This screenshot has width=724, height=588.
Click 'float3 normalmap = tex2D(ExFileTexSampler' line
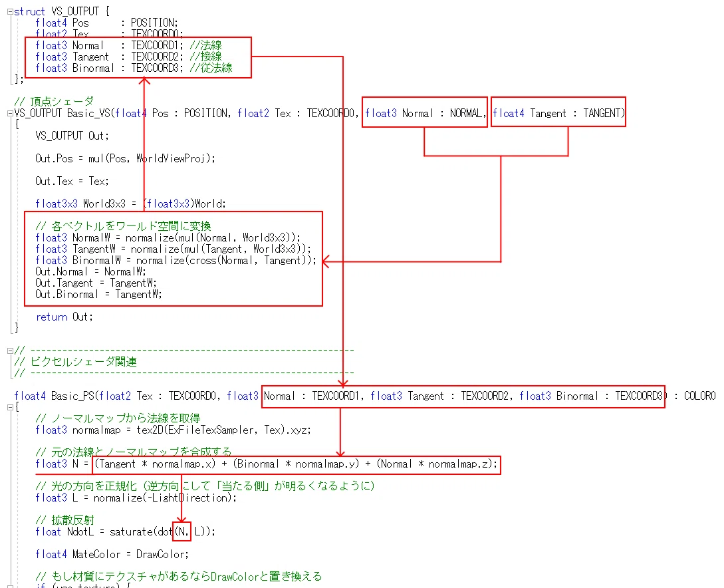point(173,430)
